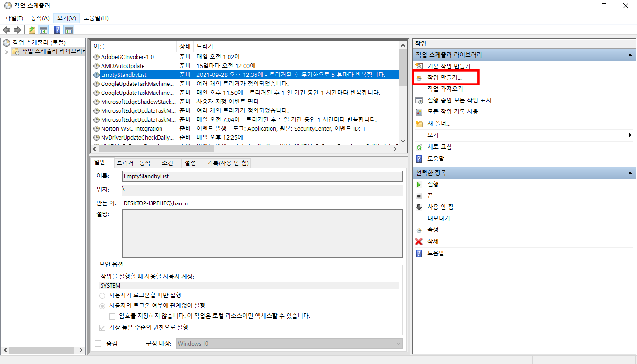The image size is (637, 364).
Task: Click the clock icon beside 작업 스케줄러 (로컬)
Action: coord(7,42)
